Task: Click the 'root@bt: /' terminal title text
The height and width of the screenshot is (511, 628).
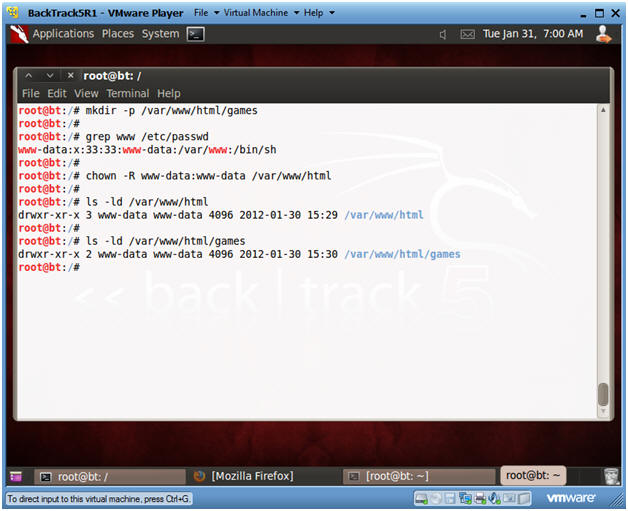Action: pos(112,76)
